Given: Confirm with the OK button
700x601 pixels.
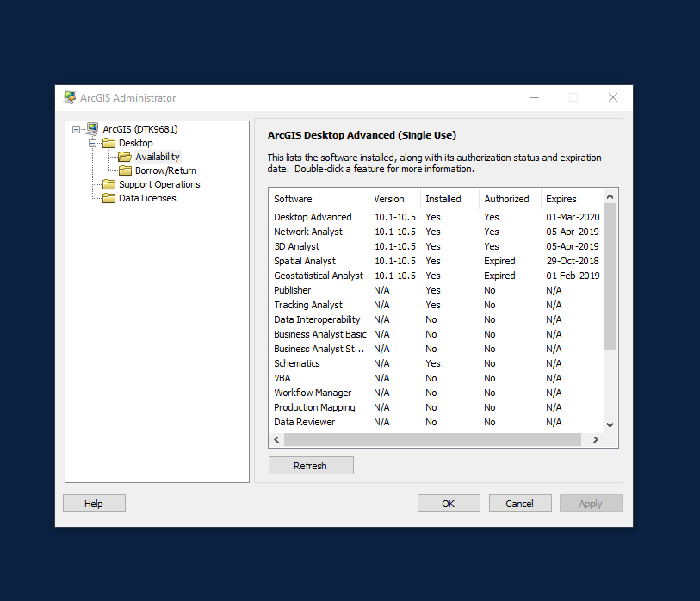Looking at the screenshot, I should (x=449, y=503).
